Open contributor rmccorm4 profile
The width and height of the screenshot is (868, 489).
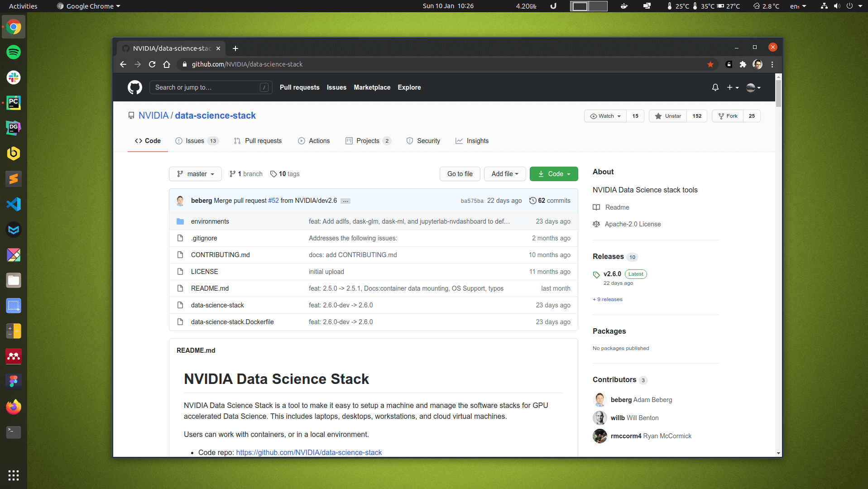tap(626, 436)
